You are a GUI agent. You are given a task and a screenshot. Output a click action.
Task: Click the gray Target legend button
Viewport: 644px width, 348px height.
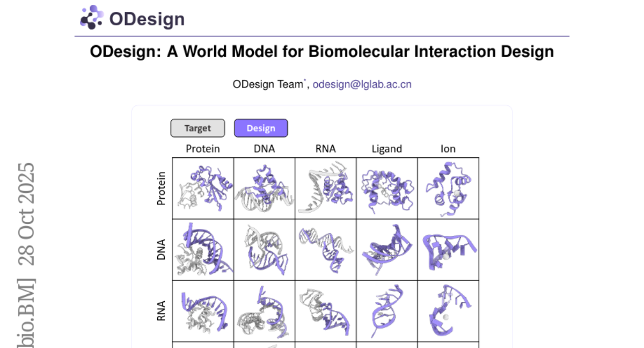coord(197,128)
